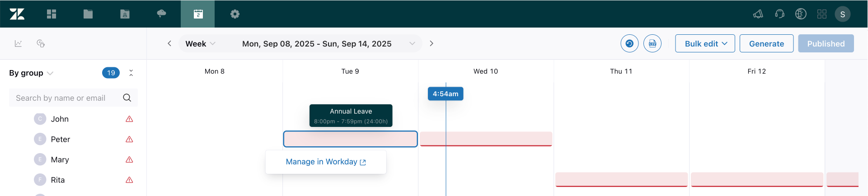Open the dashboard grid icon in top bar

click(52, 14)
